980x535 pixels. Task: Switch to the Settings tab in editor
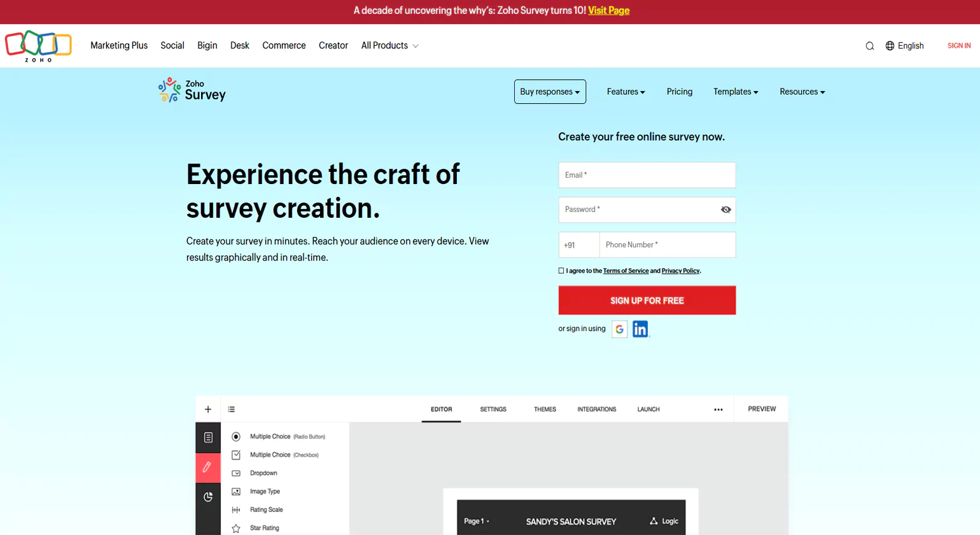[x=493, y=410]
